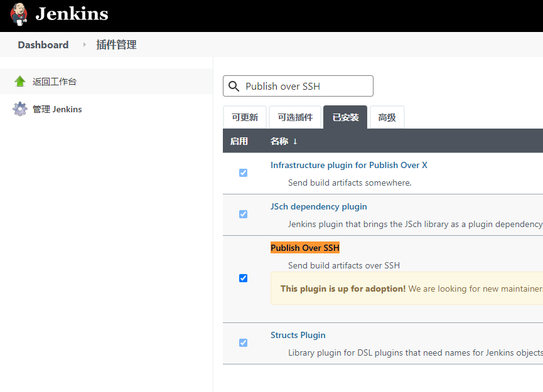The image size is (543, 392).
Task: Sort by the 启用 column header
Action: point(239,141)
